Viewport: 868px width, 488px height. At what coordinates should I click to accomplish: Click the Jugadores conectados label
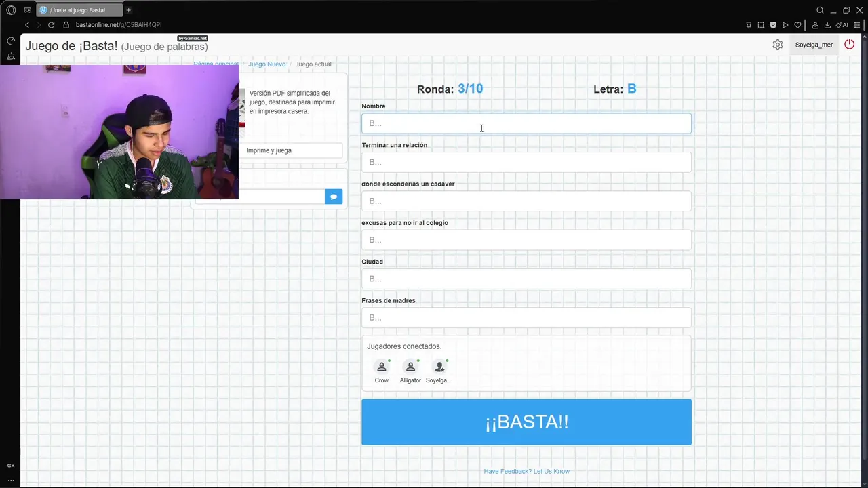tap(404, 346)
